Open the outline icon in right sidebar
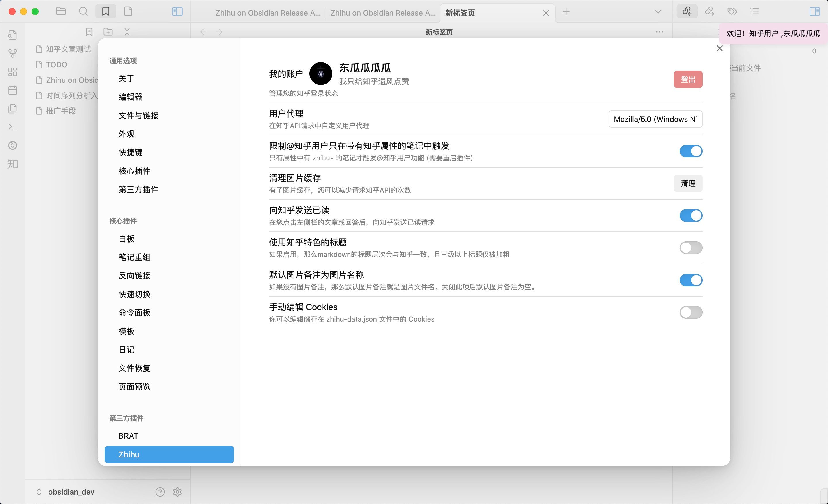 754,11
